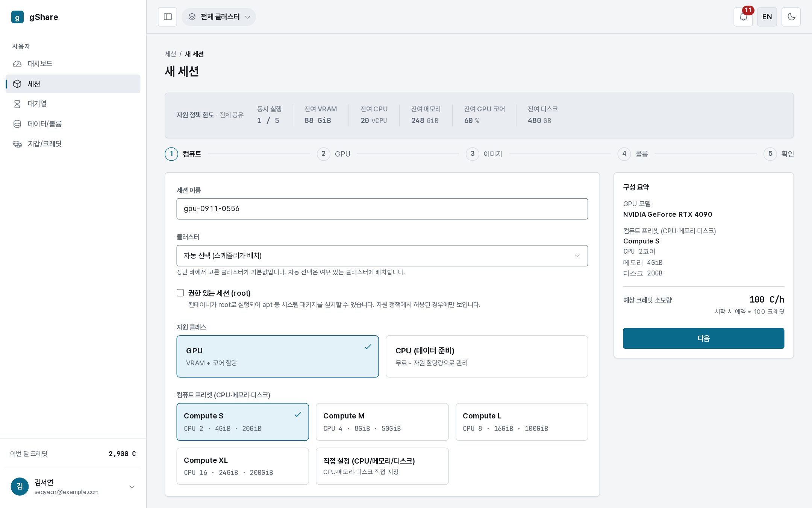812x508 pixels.
Task: Choose the Compute L preset
Action: point(522,422)
